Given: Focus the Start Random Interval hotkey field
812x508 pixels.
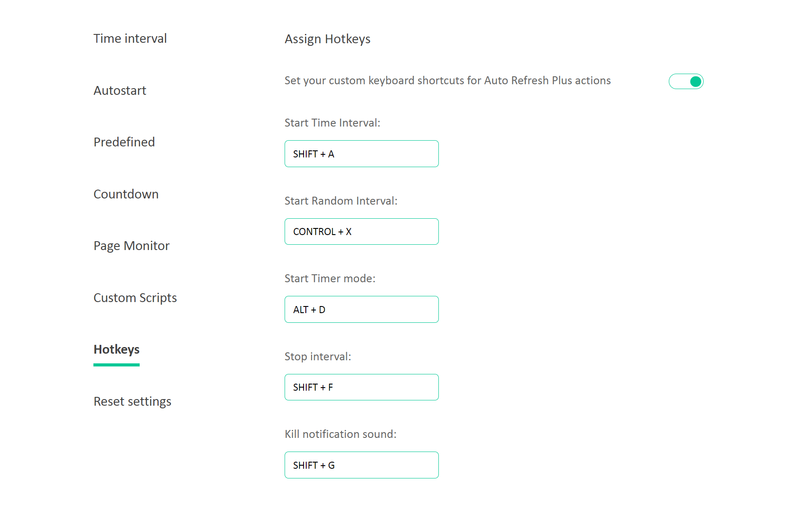Looking at the screenshot, I should tap(361, 232).
